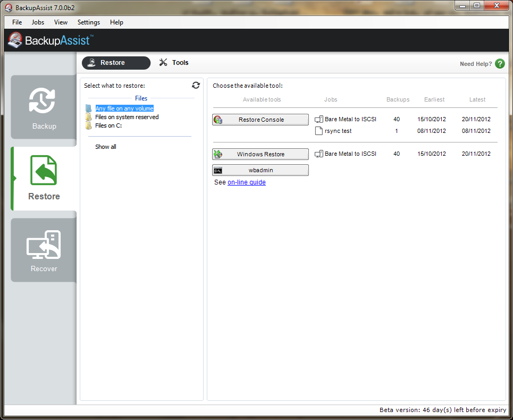Screen dimensions: 513x420
Task: Select the Restore pill tab at top
Action: tap(116, 63)
